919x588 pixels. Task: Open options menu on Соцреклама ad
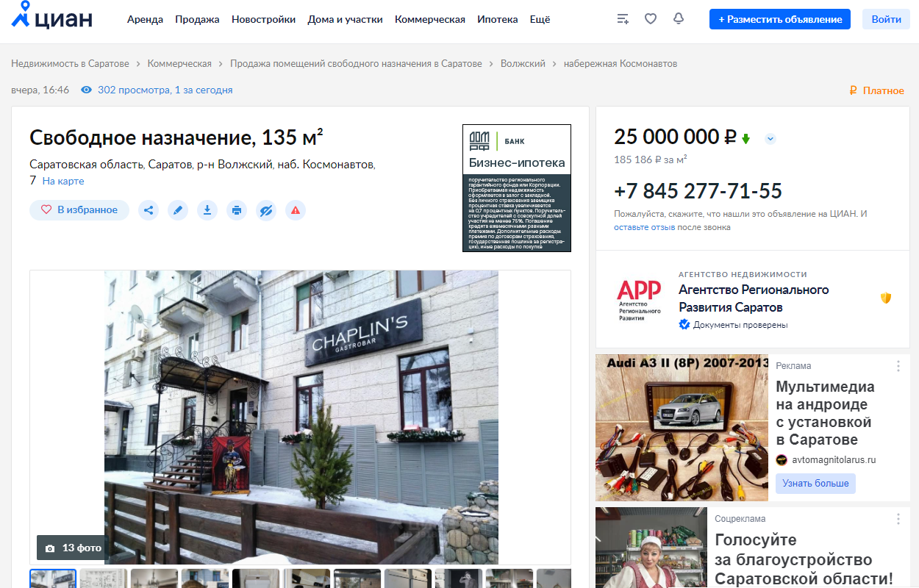click(x=898, y=519)
